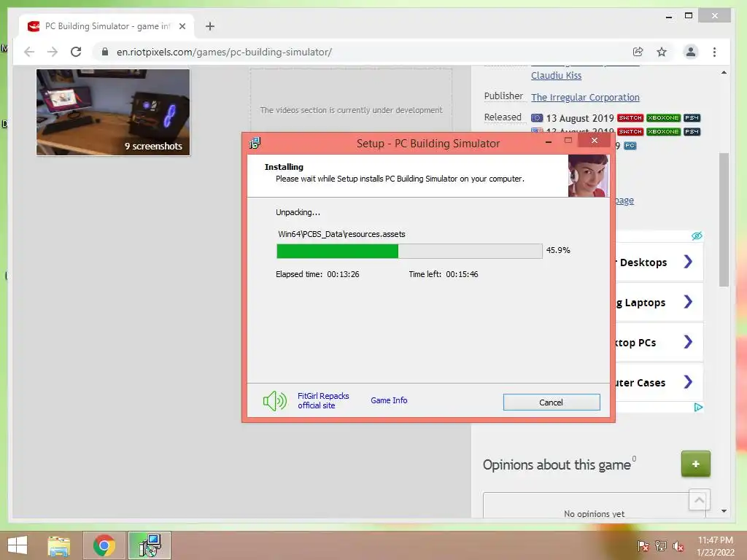Click the scroll-to-top arrow button
Screen dimensions: 747x560
[x=699, y=499]
